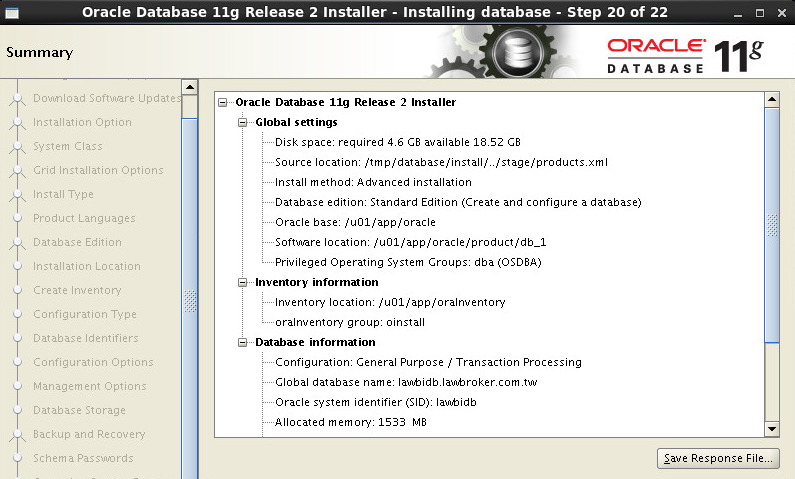The width and height of the screenshot is (795, 479).
Task: Click step marker beside Product Languages
Action: coord(18,218)
